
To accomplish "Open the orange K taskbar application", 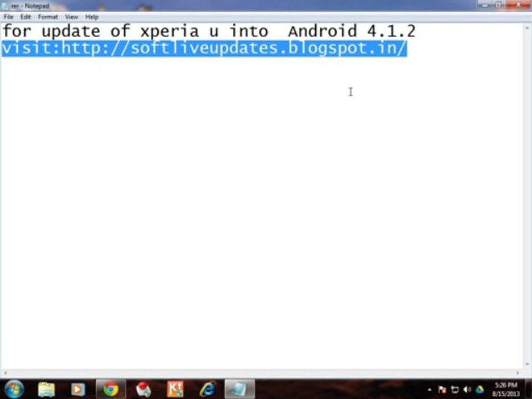I will click(175, 389).
